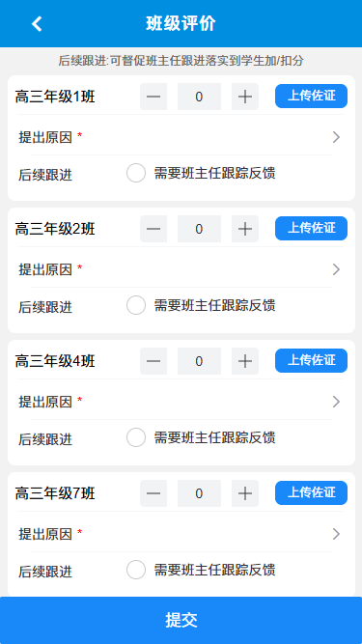Viewport: 362px width, 644px height.
Task: Increase score for 高三年级2班
Action: 245,229
